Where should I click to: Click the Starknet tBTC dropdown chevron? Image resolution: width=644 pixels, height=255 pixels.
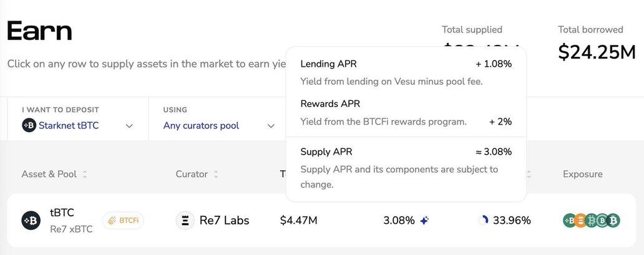coord(129,126)
